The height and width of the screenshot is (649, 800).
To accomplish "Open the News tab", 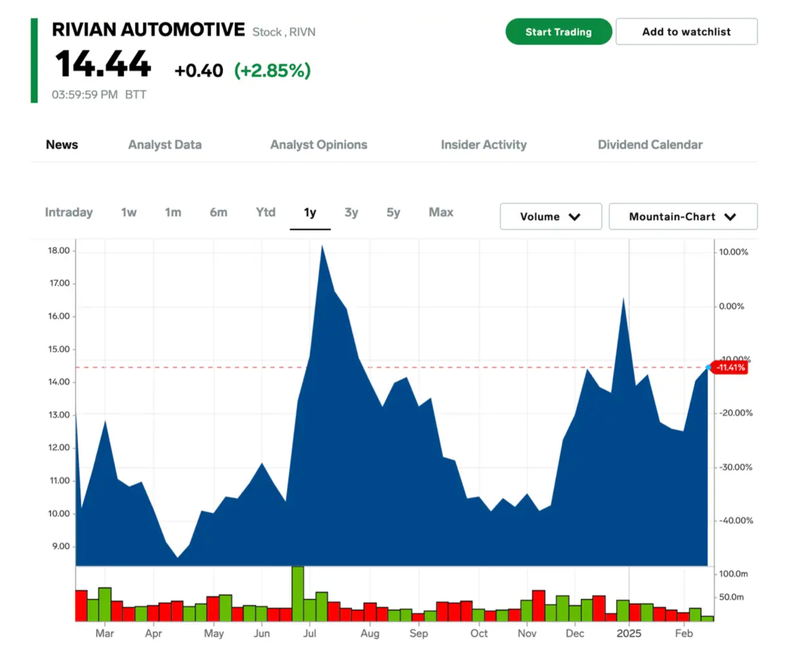I will [x=62, y=145].
